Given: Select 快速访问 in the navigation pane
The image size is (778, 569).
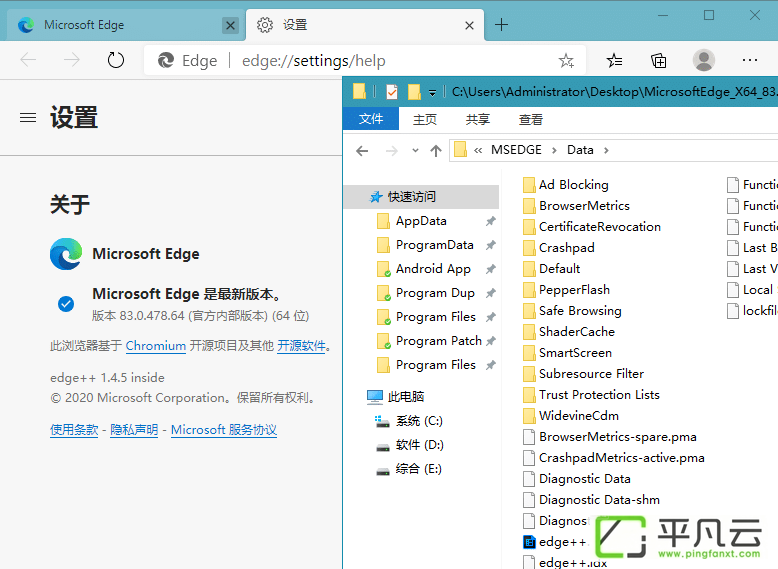Looking at the screenshot, I should click(421, 197).
